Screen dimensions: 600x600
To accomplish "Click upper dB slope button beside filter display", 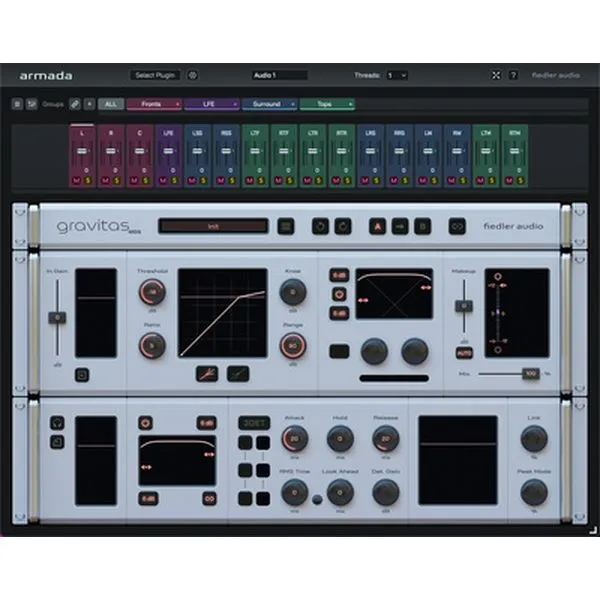I will point(339,275).
